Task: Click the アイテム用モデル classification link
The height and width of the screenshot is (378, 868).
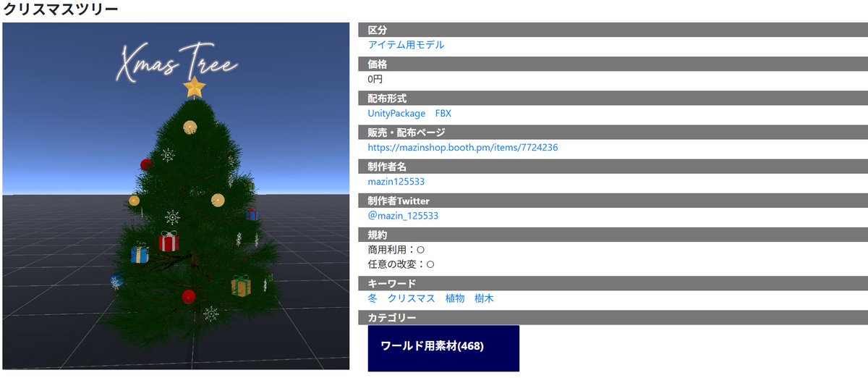Action: 406,45
